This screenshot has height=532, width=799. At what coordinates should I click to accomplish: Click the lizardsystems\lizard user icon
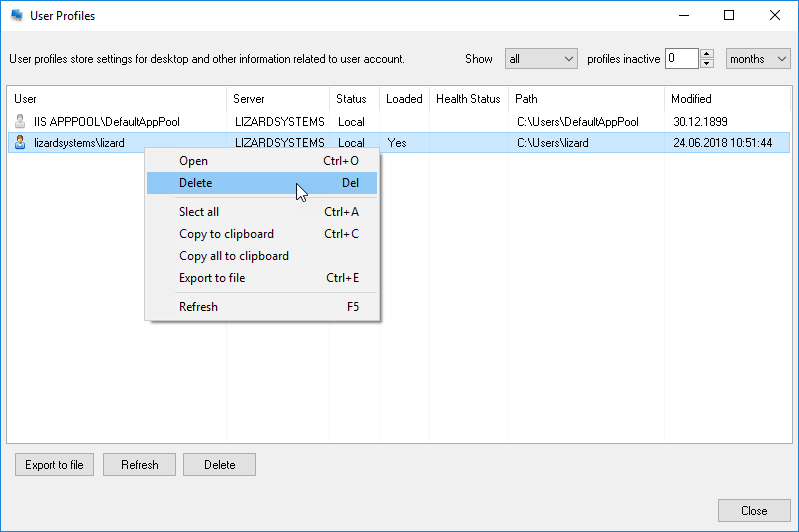[x=20, y=143]
